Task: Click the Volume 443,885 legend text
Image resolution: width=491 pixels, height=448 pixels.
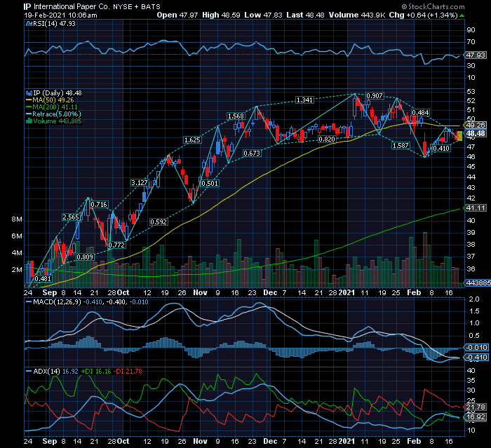Action: pyautogui.click(x=58, y=121)
